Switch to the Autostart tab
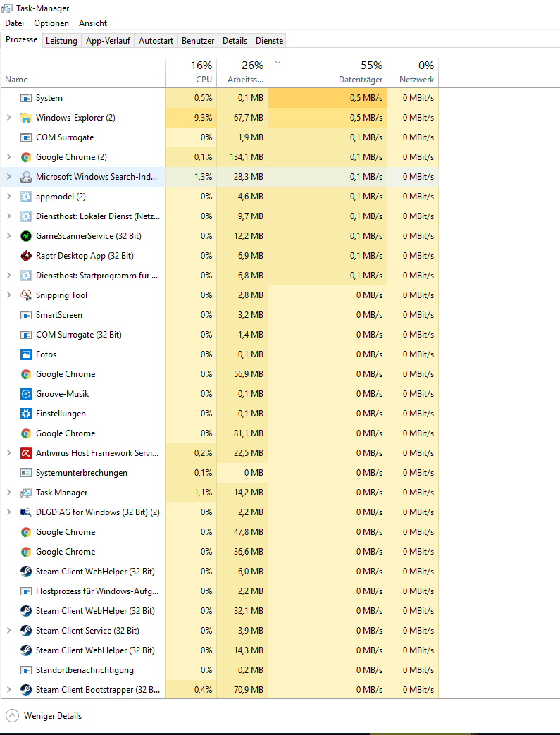The image size is (560, 735). 156,41
